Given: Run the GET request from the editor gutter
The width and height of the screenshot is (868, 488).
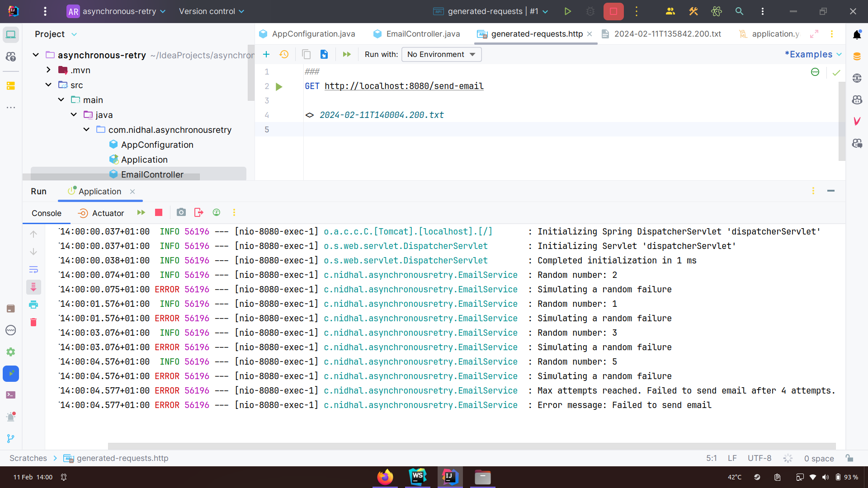Looking at the screenshot, I should (279, 87).
